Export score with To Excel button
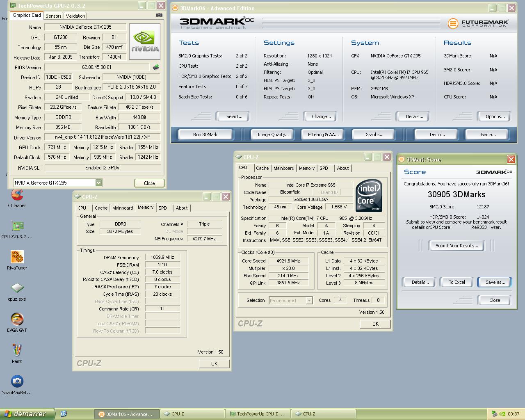 click(x=457, y=282)
